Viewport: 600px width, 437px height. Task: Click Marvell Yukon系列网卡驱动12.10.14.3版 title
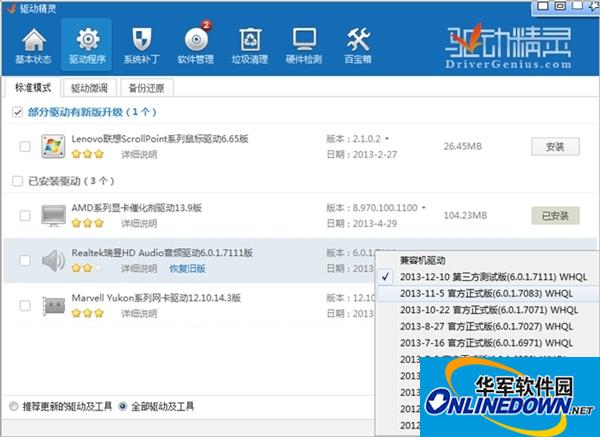pyautogui.click(x=156, y=298)
